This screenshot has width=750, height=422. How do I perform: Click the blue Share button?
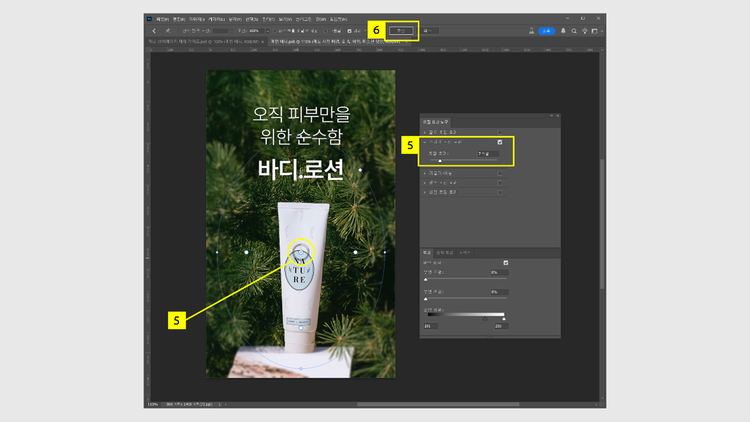pos(547,31)
